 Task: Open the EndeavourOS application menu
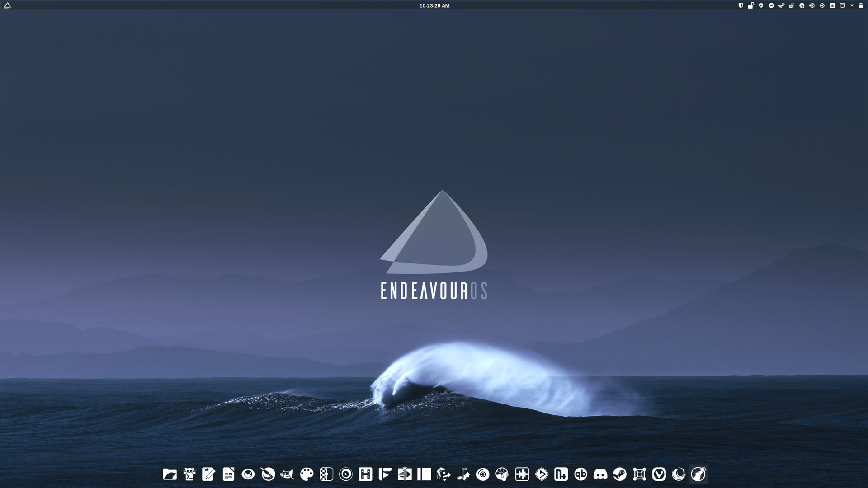pyautogui.click(x=7, y=5)
